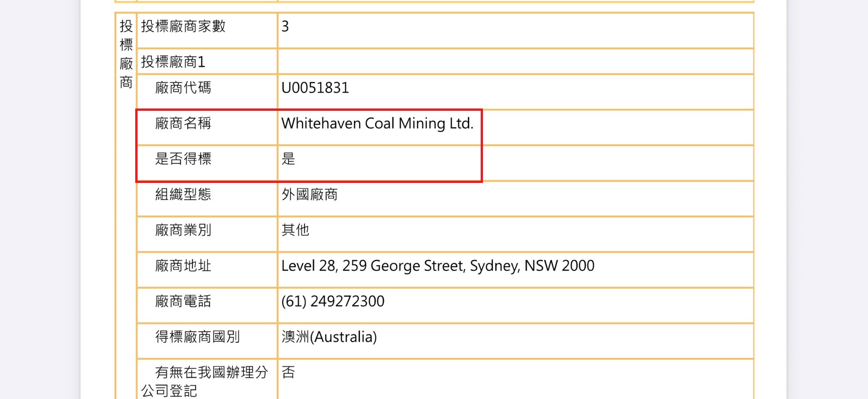Click the 廠商代碼 label
Screen dimensions: 868x399
[183, 87]
